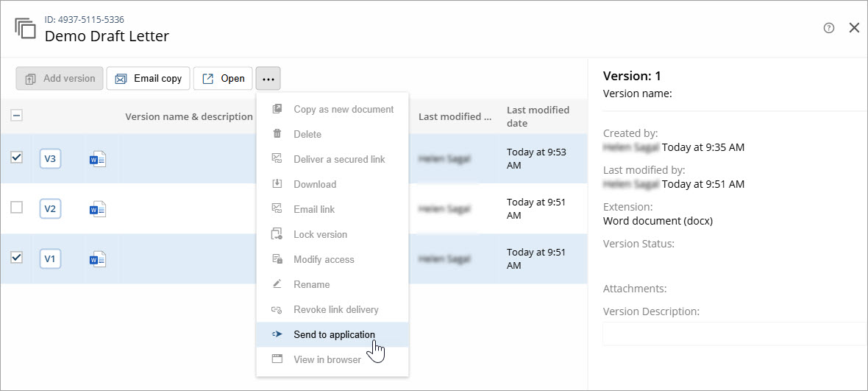This screenshot has height=391, width=868.
Task: Click the Send to application arrow icon
Action: point(277,334)
